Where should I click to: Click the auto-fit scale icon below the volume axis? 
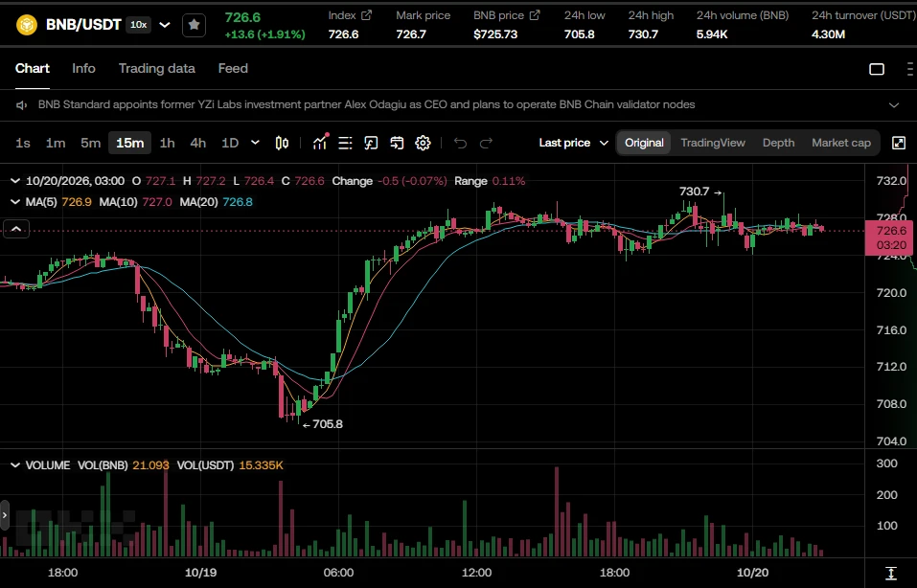891,573
